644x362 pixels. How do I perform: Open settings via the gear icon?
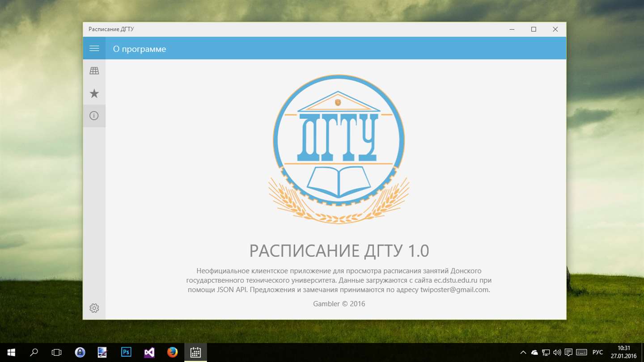[94, 308]
